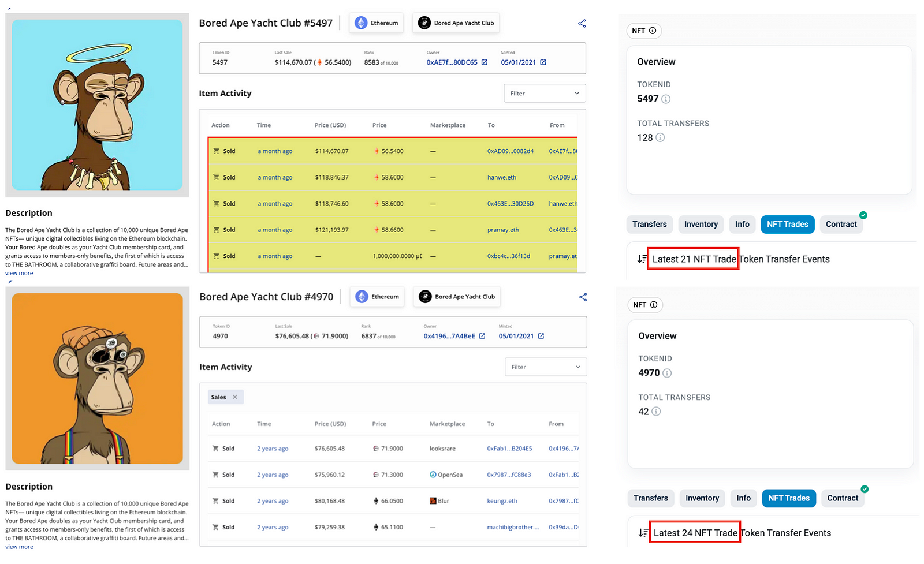Click the share icon for BAYC #5497
This screenshot has width=924, height=564.
pos(582,23)
